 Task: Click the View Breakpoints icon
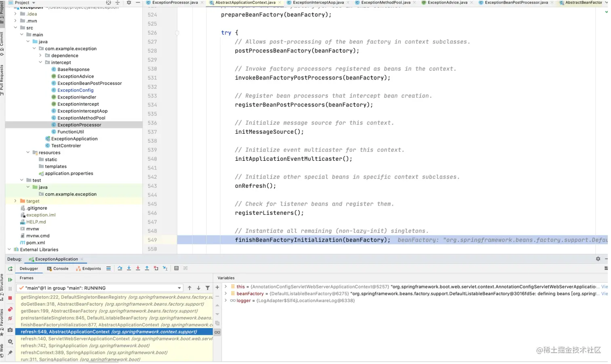(10, 309)
